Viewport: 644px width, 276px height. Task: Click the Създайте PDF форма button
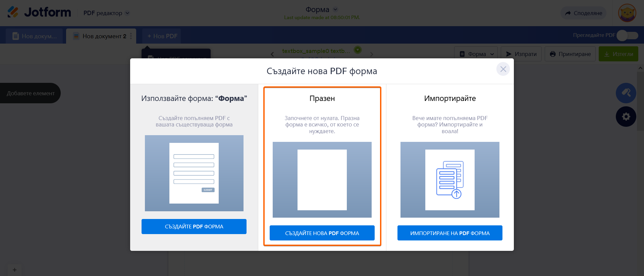pos(194,226)
